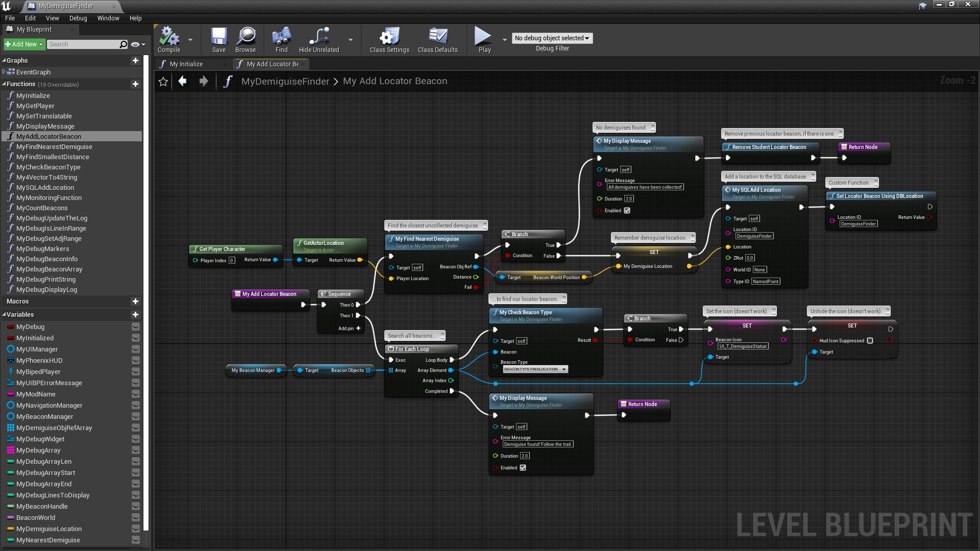Select MyCheckBeaconType function

click(48, 167)
